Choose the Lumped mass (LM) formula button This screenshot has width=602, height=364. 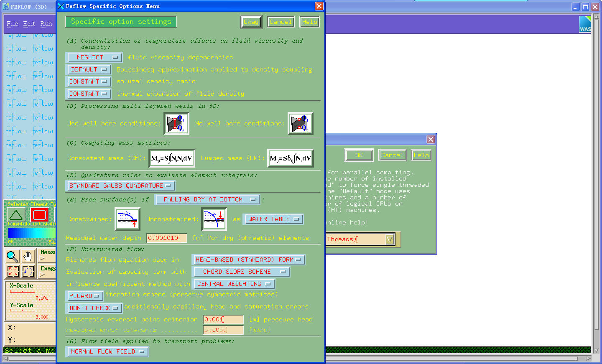pyautogui.click(x=291, y=158)
